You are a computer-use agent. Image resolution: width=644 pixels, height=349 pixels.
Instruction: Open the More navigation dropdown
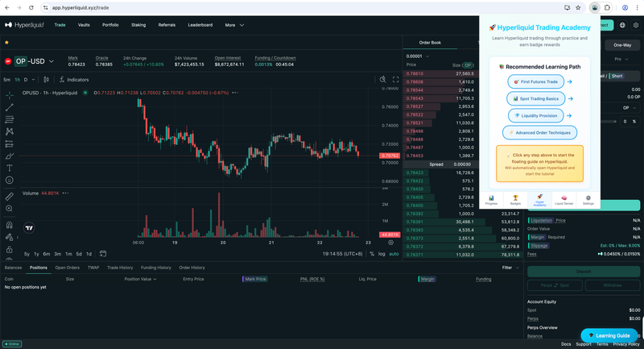click(x=234, y=25)
